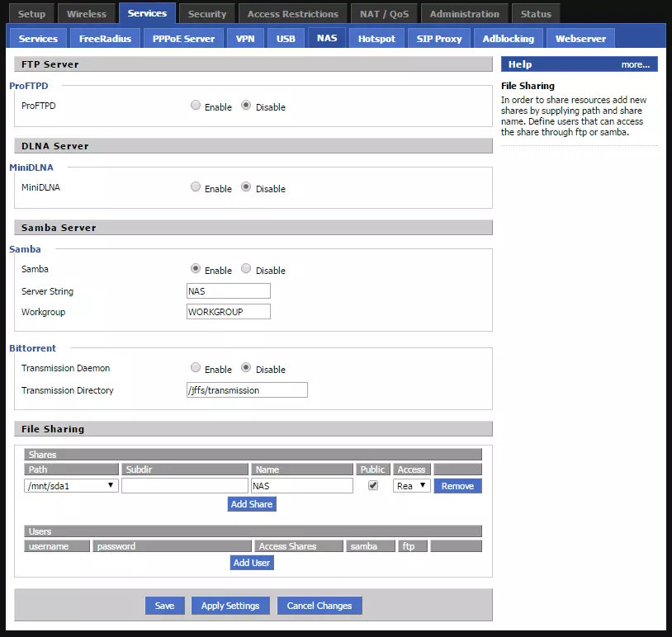Open the Help panel via the more... link
The width and height of the screenshot is (672, 637).
[x=636, y=64]
